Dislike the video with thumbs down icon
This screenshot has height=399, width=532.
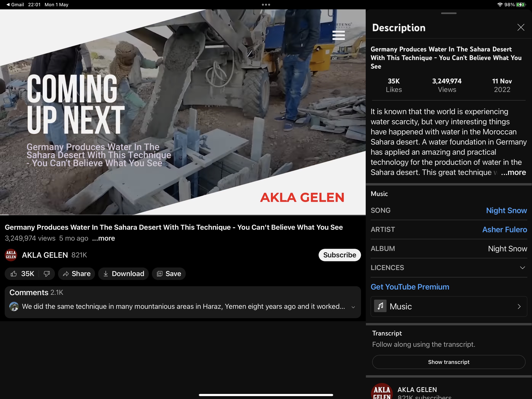tap(47, 274)
